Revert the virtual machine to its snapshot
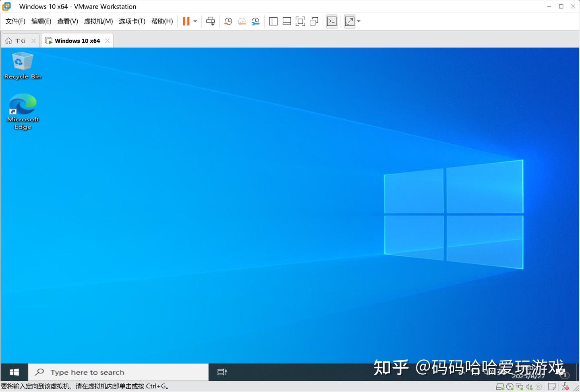The width and height of the screenshot is (580, 392). click(242, 21)
